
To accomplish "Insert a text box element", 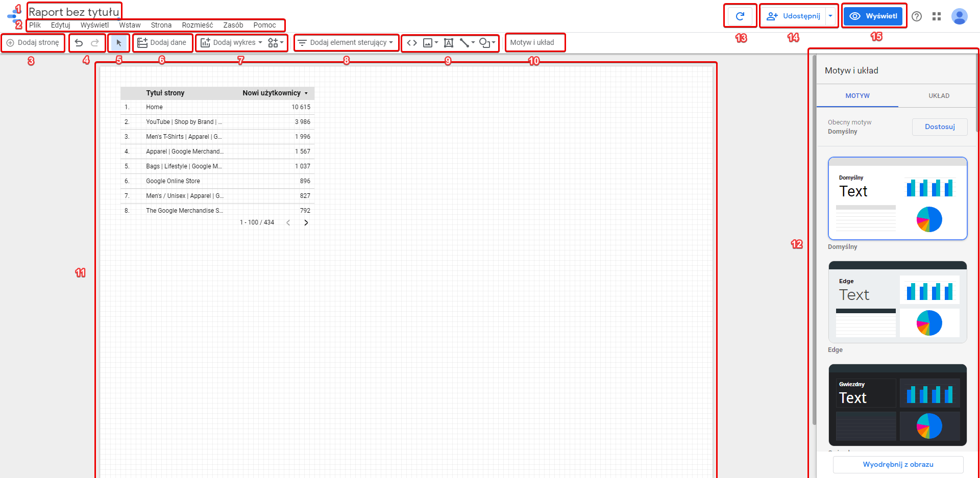I will tap(449, 43).
